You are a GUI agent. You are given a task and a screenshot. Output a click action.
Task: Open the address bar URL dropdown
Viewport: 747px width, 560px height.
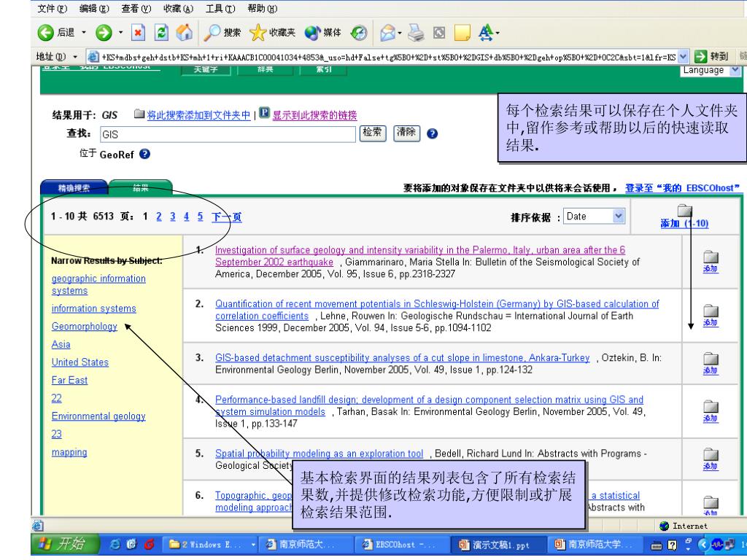(x=683, y=57)
